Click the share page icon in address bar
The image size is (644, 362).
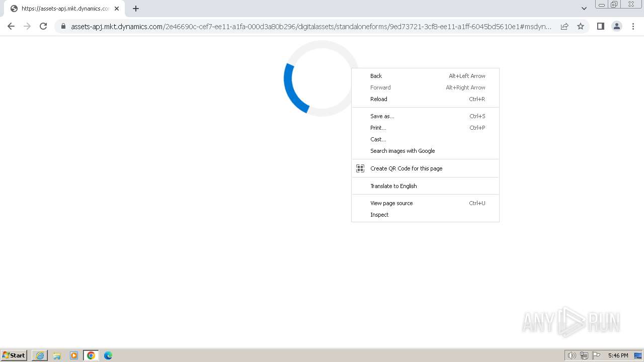tap(565, 26)
